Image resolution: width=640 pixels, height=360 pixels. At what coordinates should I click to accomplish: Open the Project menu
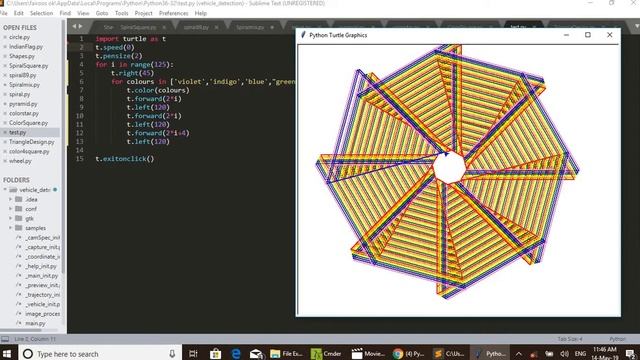(143, 13)
